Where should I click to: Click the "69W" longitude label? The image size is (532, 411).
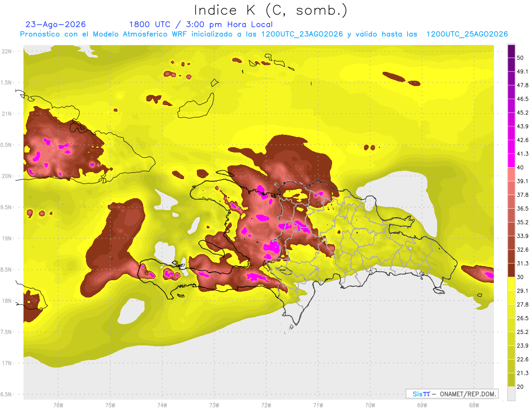(422, 405)
